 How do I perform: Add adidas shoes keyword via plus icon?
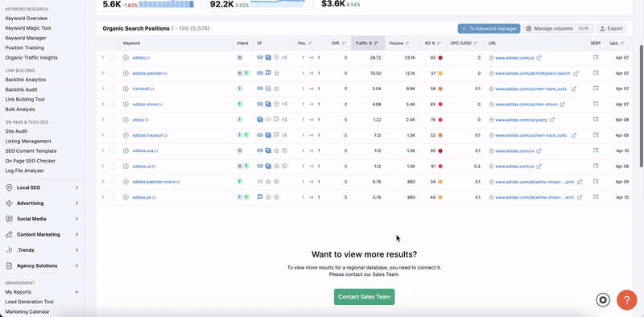126,105
